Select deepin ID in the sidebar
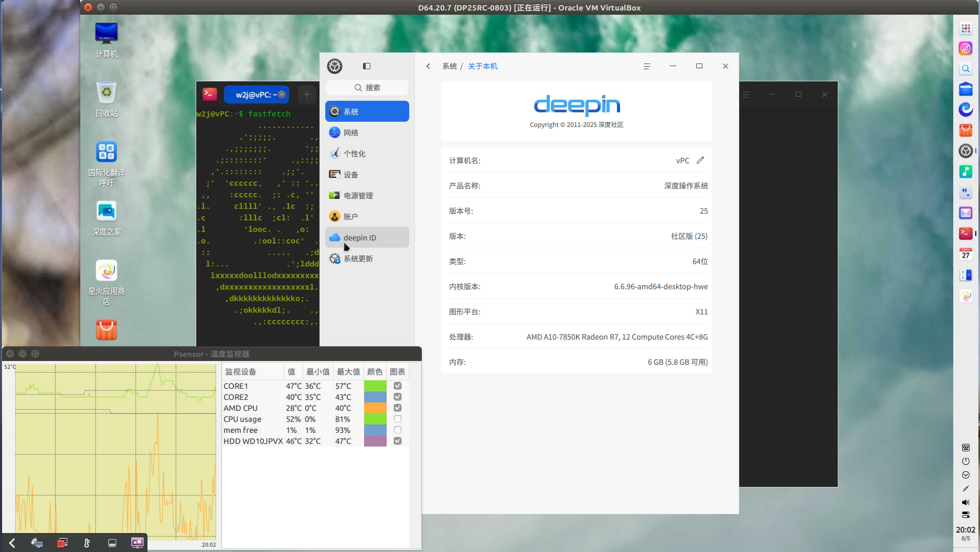The height and width of the screenshot is (552, 980). tap(367, 237)
